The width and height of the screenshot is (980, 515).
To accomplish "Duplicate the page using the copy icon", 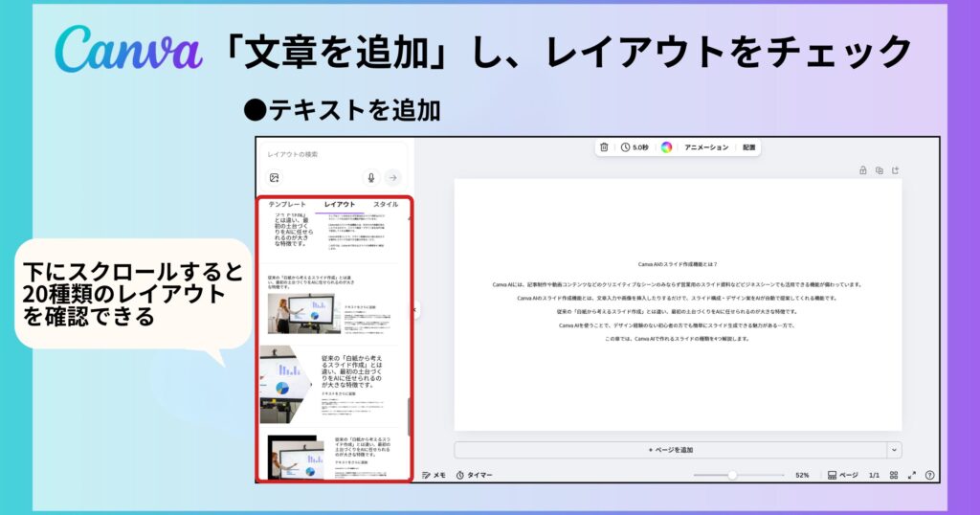I will (880, 170).
